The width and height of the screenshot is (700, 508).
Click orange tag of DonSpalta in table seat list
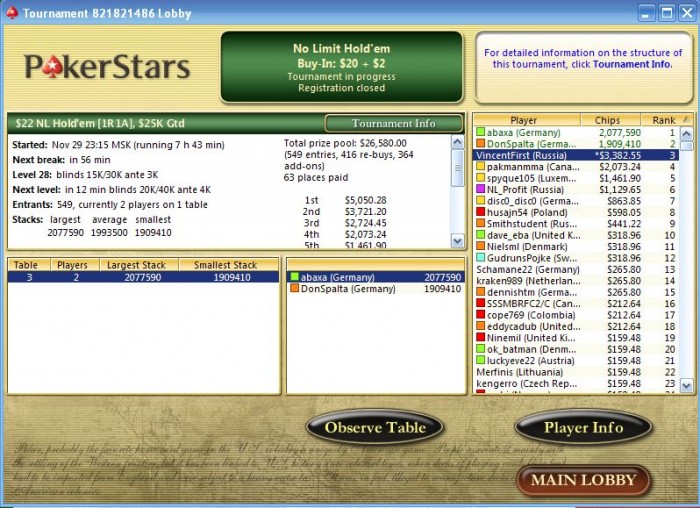click(295, 288)
